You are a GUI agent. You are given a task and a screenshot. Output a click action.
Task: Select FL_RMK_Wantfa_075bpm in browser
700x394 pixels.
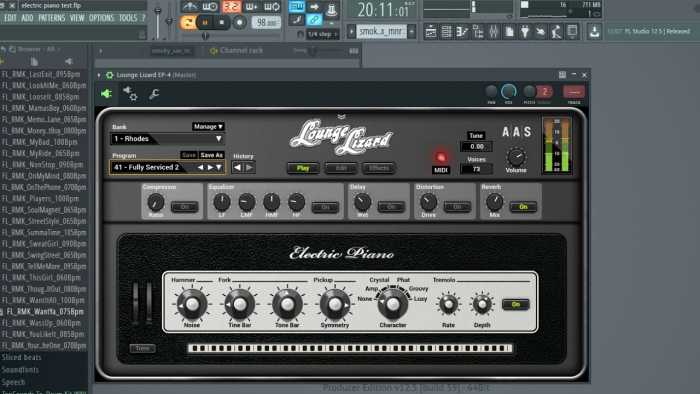coord(45,312)
